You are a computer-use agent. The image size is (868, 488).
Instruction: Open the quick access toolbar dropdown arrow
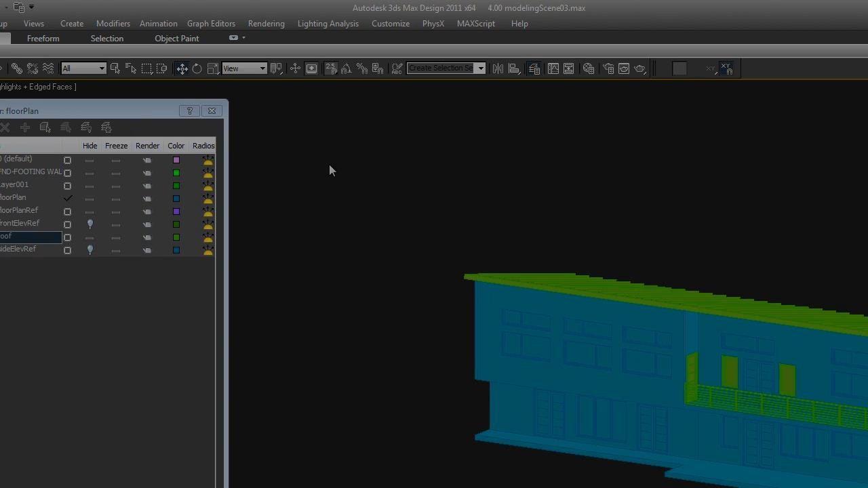click(x=31, y=8)
